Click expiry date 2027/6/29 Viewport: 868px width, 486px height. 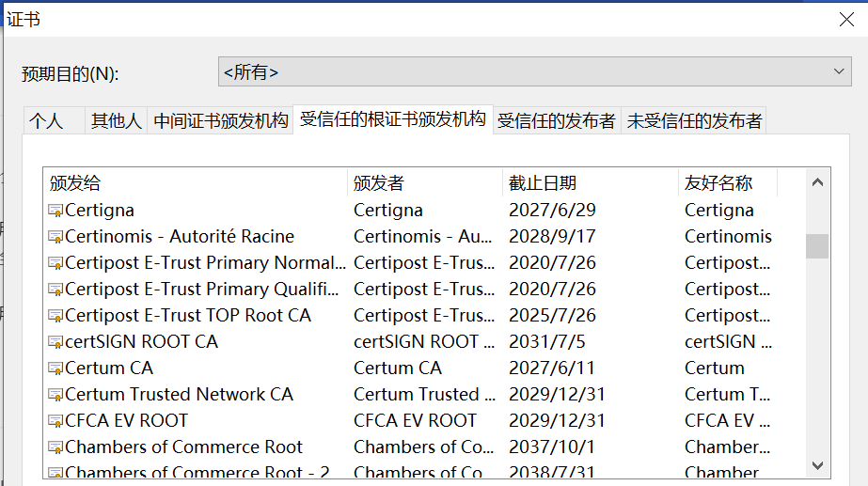click(552, 211)
